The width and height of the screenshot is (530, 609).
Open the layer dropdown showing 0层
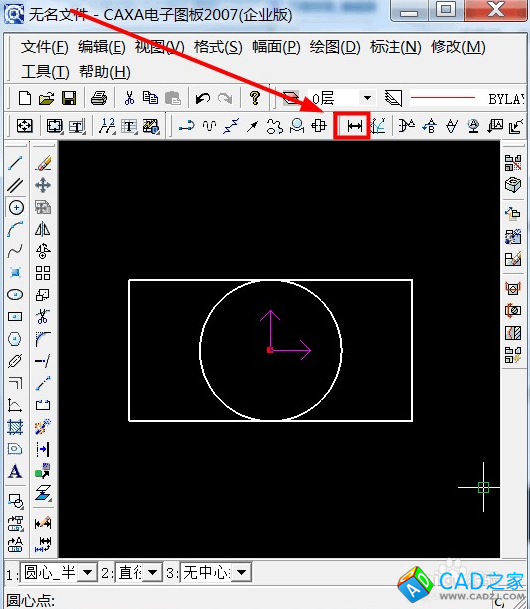367,98
